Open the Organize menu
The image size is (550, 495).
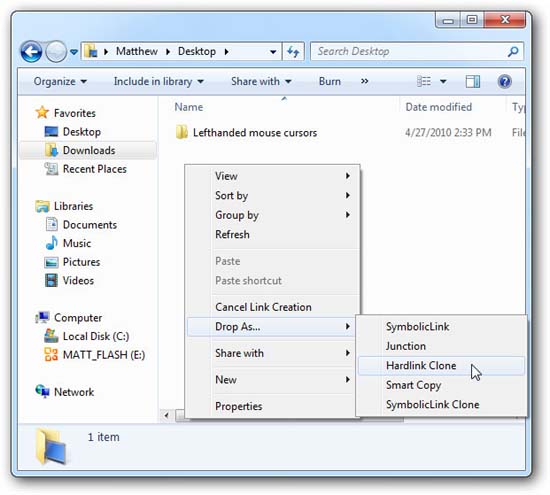tap(60, 81)
